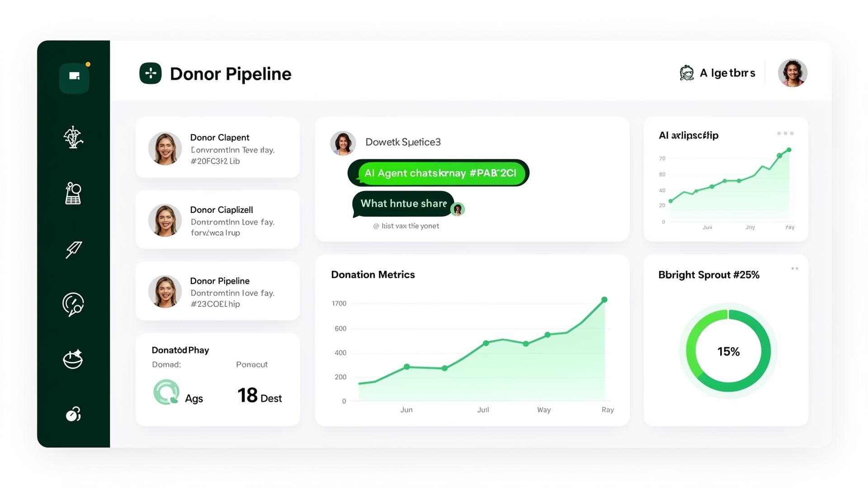The width and height of the screenshot is (868, 488).
Task: Click the user profile avatar top right
Action: click(793, 72)
